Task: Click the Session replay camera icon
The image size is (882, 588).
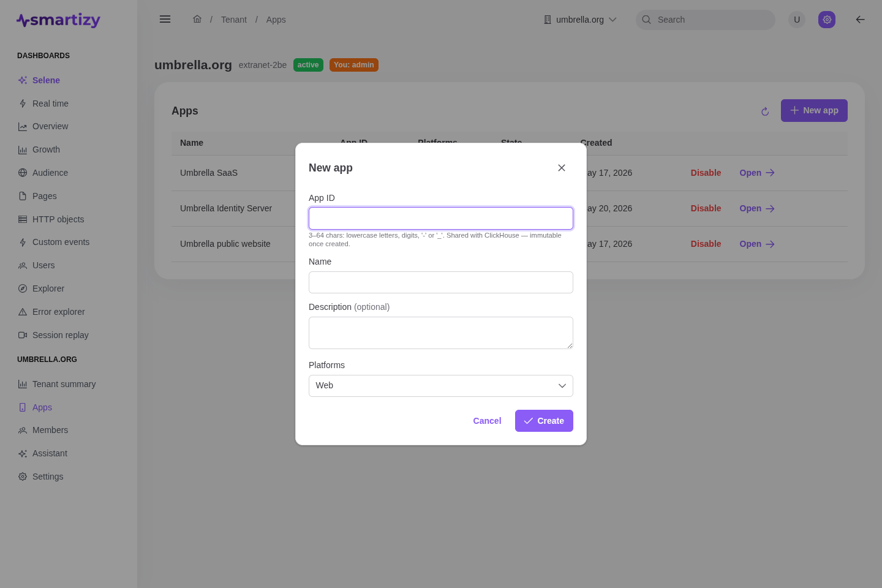Action: [x=23, y=335]
